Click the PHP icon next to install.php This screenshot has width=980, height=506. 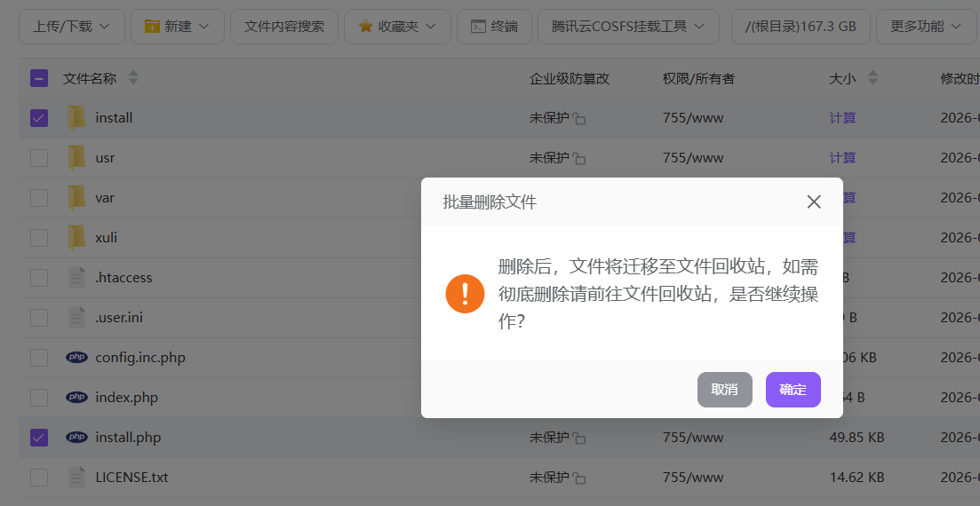(76, 437)
